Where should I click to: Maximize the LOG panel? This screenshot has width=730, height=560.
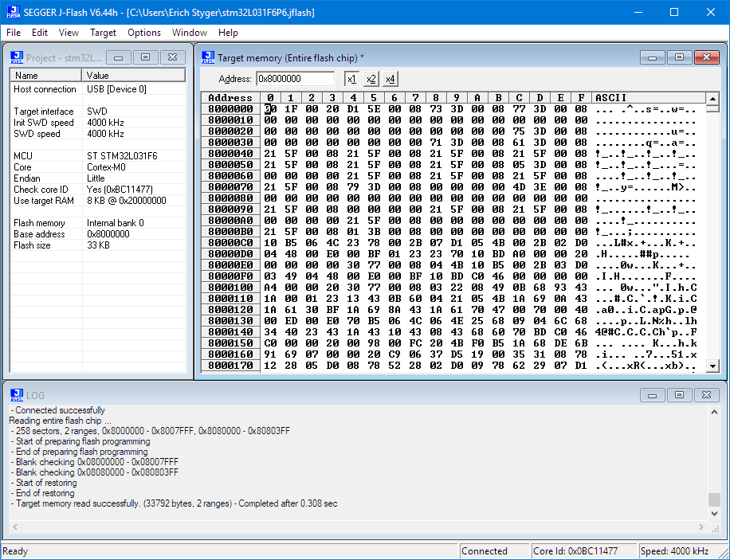(x=680, y=394)
